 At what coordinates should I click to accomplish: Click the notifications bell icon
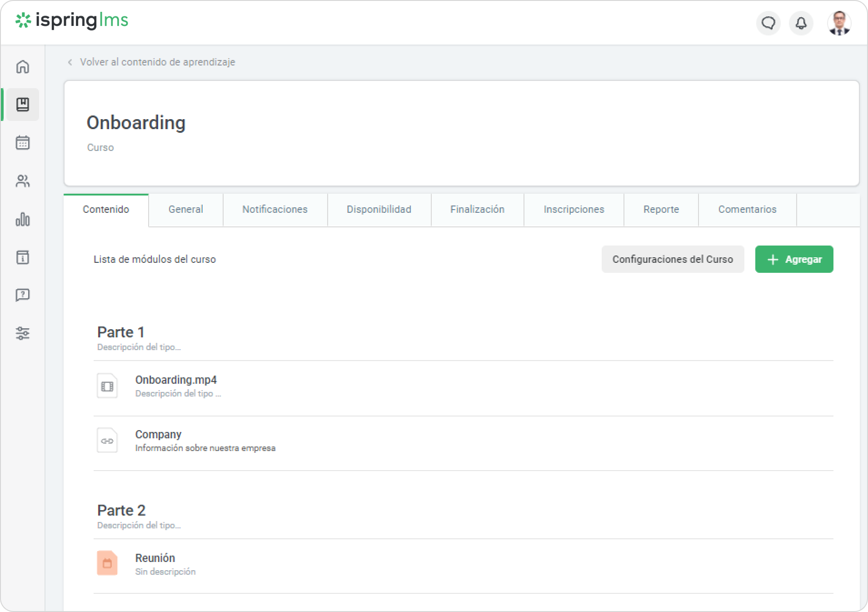[801, 23]
